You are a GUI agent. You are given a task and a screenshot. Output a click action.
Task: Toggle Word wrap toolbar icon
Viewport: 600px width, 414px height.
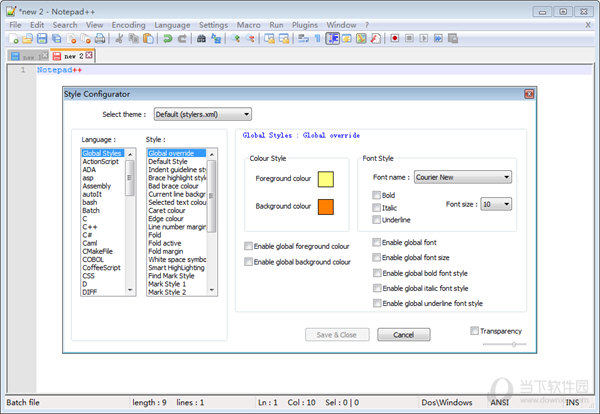pyautogui.click(x=303, y=39)
